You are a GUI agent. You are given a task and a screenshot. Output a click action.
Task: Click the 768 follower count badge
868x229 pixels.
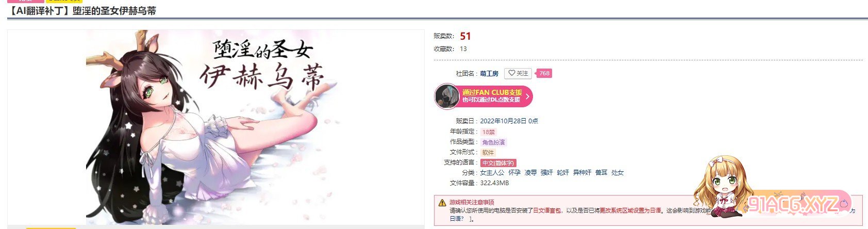coord(544,73)
